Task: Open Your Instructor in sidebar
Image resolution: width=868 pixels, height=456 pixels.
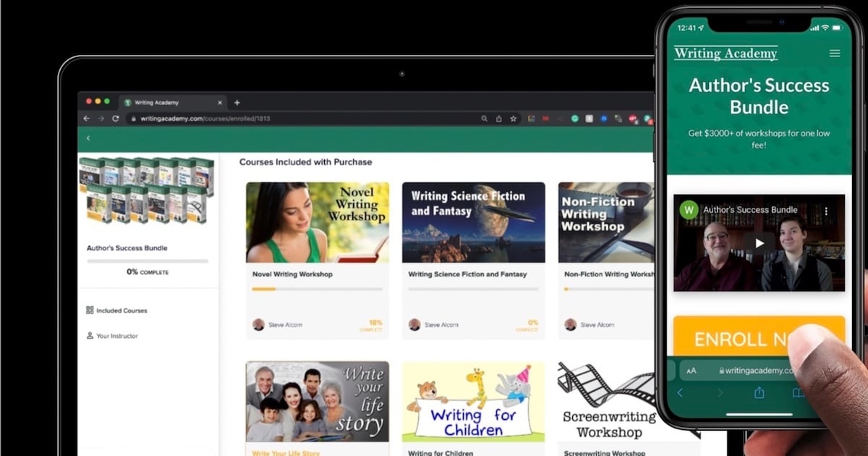Action: click(112, 336)
